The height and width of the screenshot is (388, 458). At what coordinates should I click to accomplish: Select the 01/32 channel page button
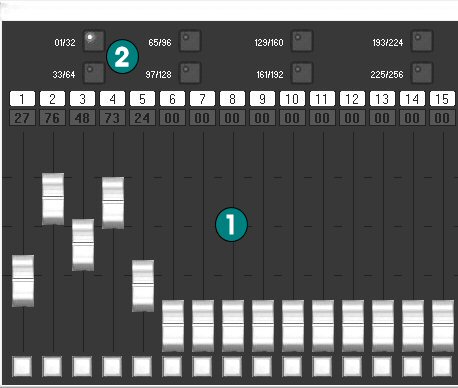click(94, 41)
